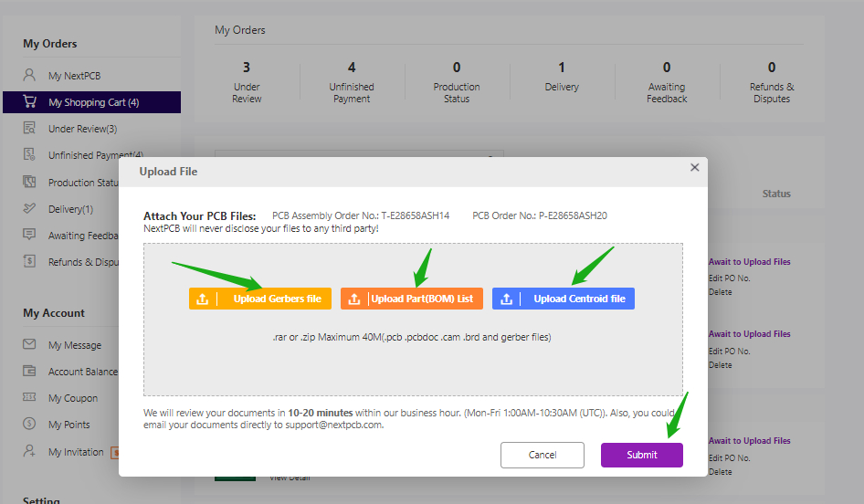Click upload icon on Gerbers file button
Viewport: 864px width, 504px height.
pyautogui.click(x=203, y=299)
